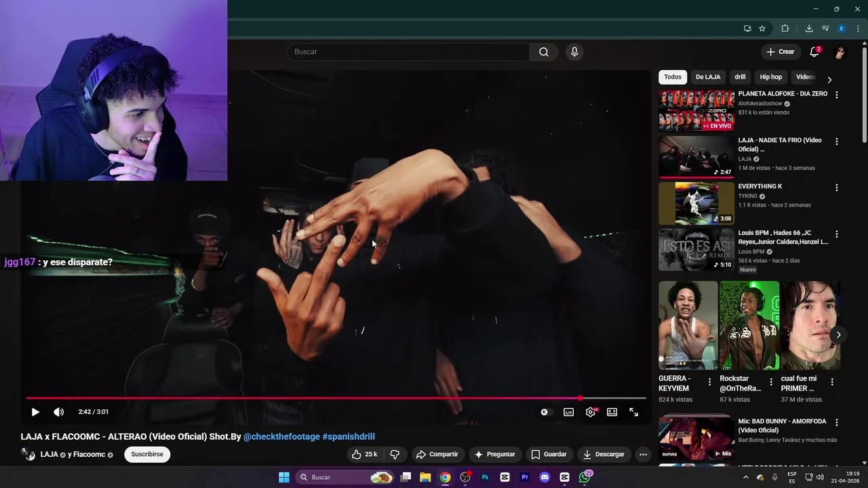
Task: Open more actions menu beside Descargar
Action: tap(643, 454)
